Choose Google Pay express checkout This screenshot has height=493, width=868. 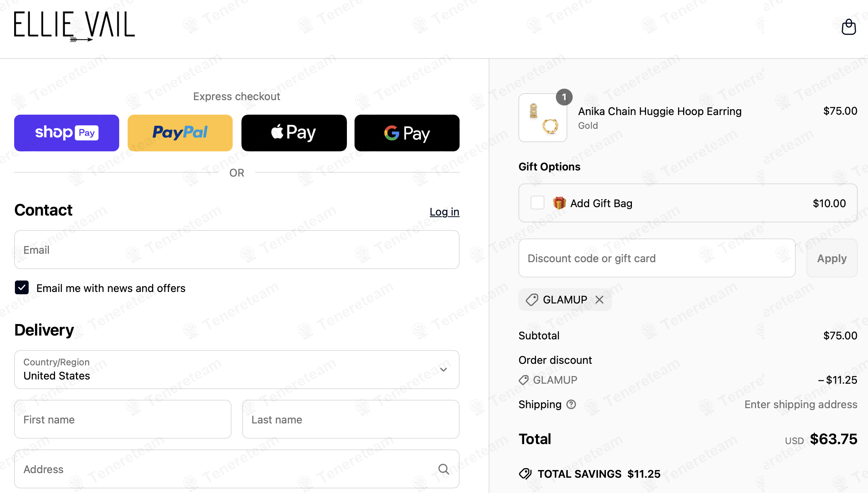pos(407,133)
